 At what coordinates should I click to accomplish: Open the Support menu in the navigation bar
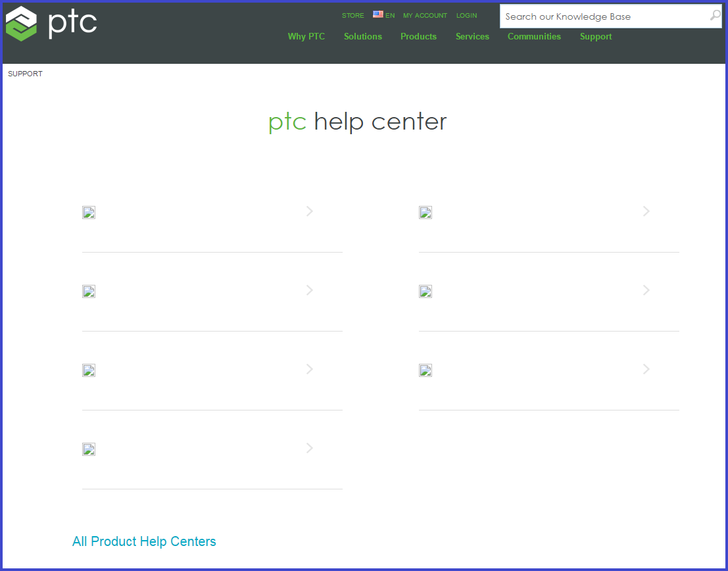[x=596, y=36]
